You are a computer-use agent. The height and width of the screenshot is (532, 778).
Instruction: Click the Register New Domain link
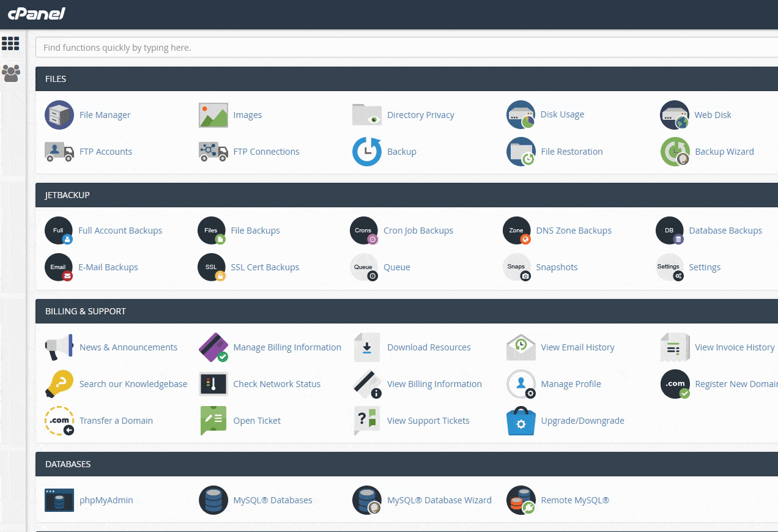click(736, 384)
